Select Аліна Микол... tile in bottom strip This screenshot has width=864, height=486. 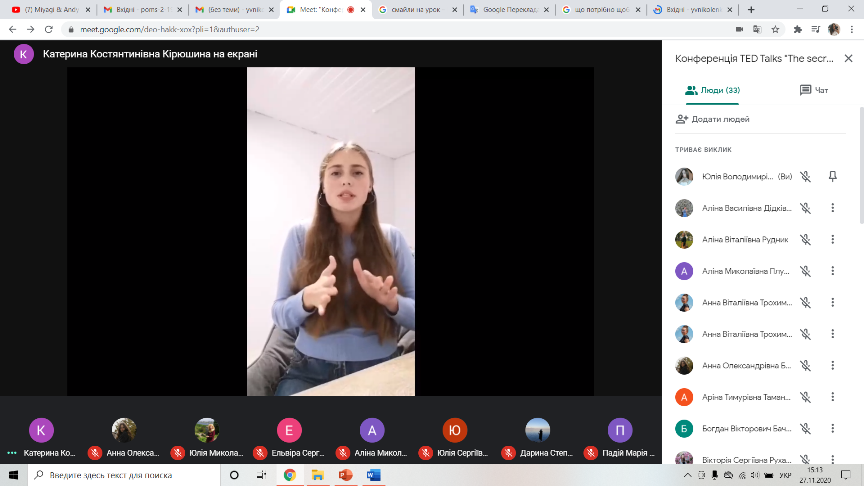click(372, 439)
